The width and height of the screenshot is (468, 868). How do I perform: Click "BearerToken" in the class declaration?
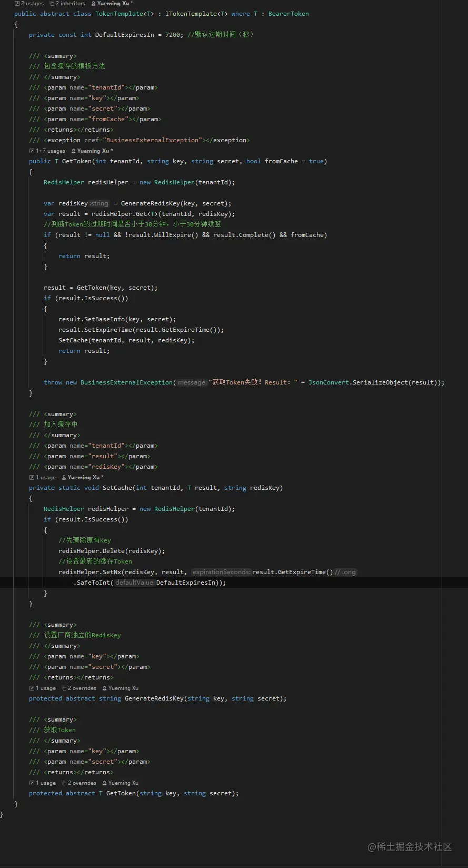click(x=288, y=14)
